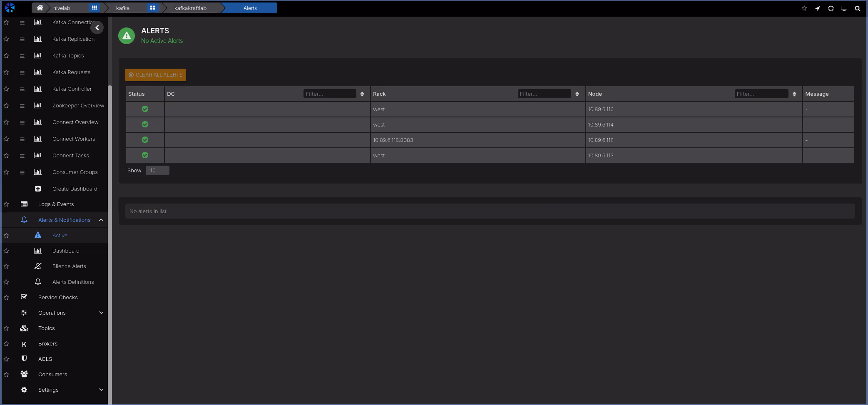Expand the Settings section chevron

click(101, 390)
